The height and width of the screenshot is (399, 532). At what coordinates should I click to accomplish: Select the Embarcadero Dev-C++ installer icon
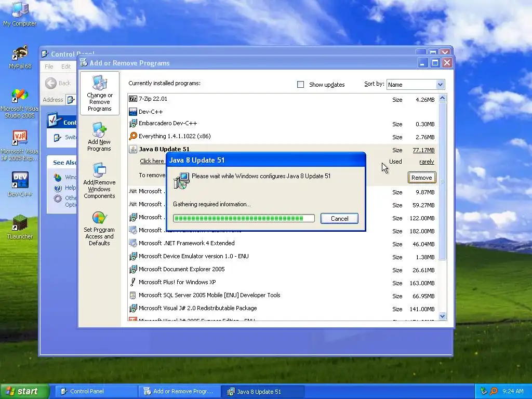(133, 124)
